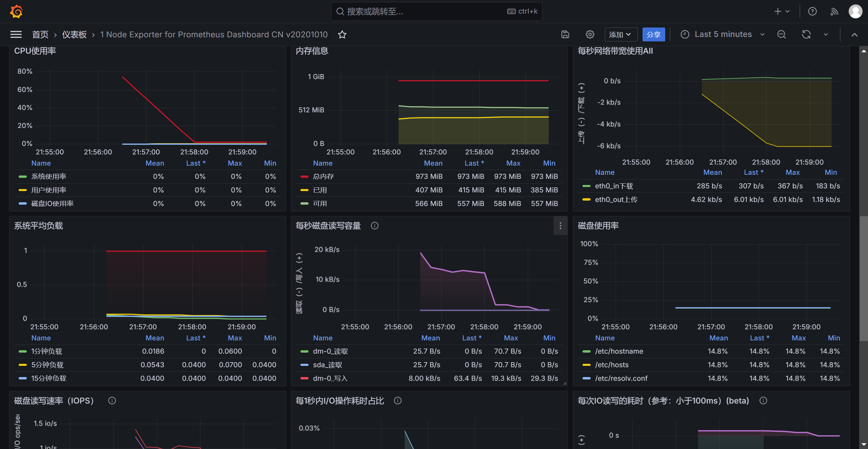The height and width of the screenshot is (449, 868).
Task: Click the scrollbar up arrow
Action: 864,51
